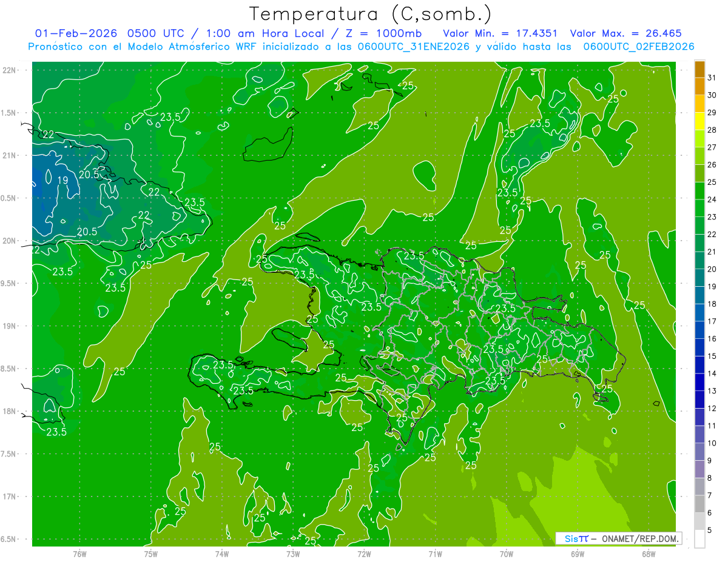Viewport: 728px width, 562px height.
Task: Click the purple swatch between 9 and 10
Action: [700, 452]
